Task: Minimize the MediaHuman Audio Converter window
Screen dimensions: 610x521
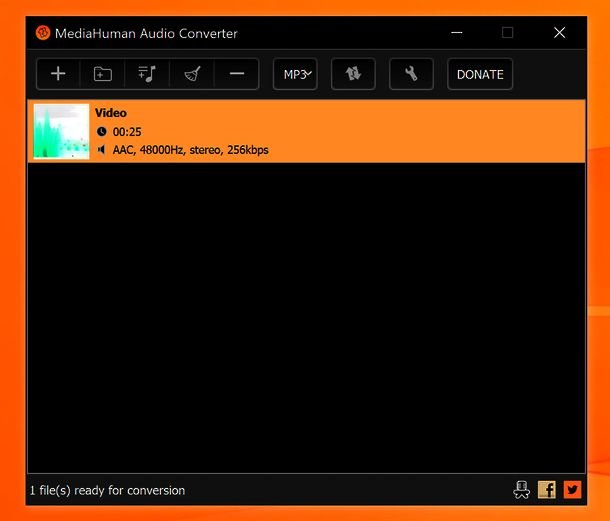Action: click(x=457, y=33)
